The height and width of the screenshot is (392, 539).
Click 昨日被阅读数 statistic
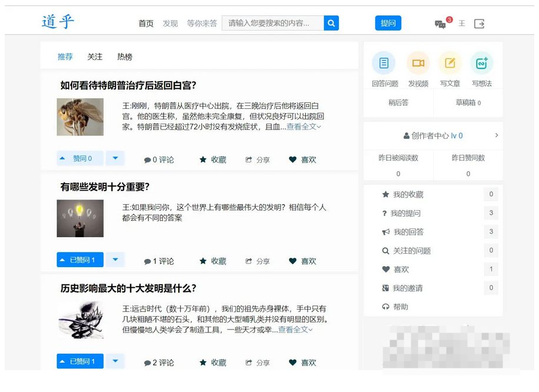(398, 165)
